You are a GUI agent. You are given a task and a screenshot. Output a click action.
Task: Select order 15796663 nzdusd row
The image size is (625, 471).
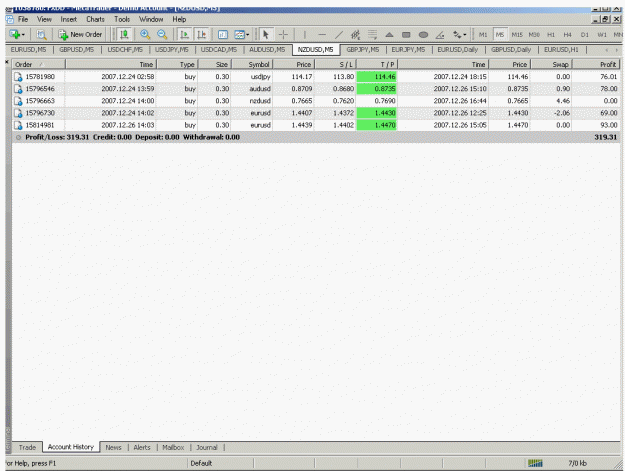pyautogui.click(x=316, y=101)
